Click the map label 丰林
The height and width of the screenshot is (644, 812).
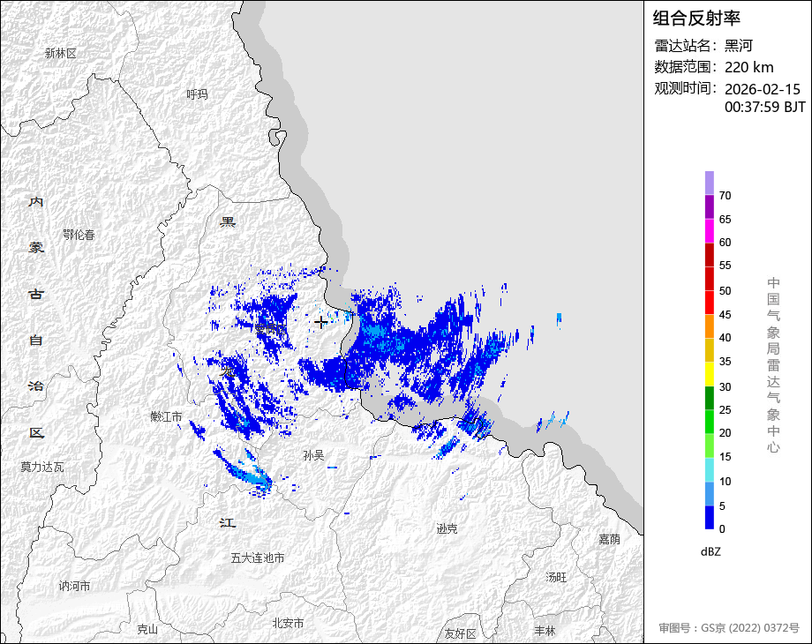[x=545, y=631]
